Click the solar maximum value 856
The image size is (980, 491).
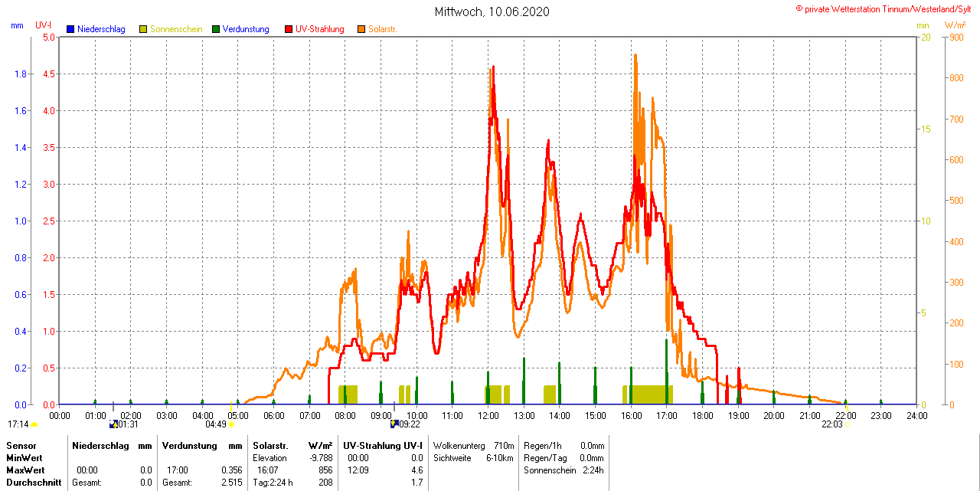(325, 470)
